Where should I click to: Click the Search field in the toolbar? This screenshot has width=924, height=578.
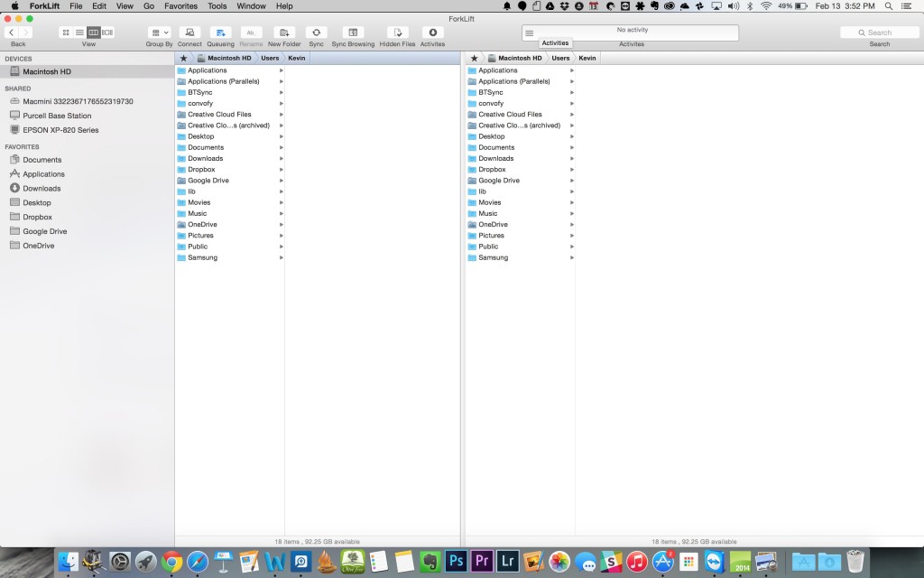879,33
